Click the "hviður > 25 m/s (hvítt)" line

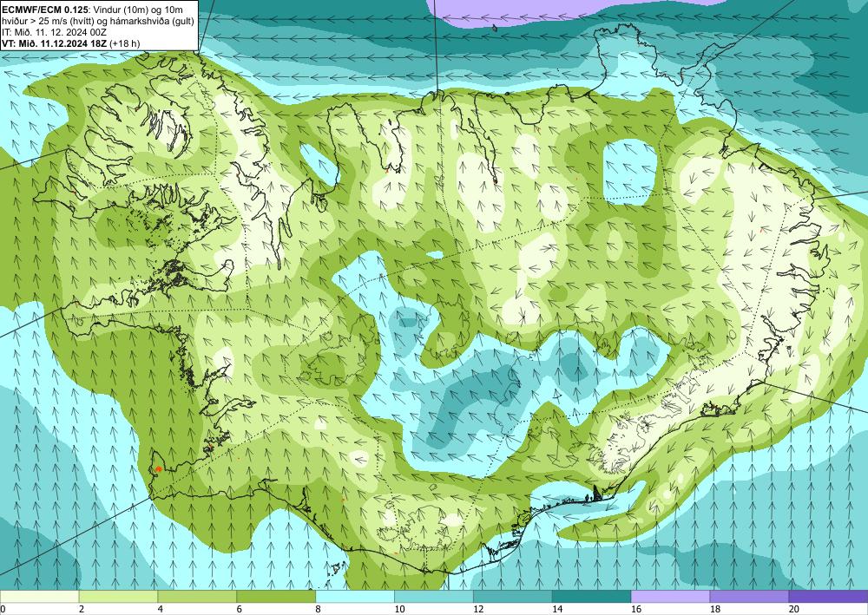(48, 21)
